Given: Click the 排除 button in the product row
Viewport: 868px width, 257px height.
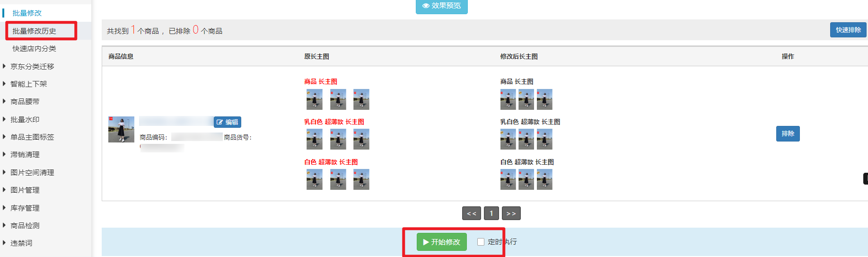Looking at the screenshot, I should pyautogui.click(x=788, y=133).
